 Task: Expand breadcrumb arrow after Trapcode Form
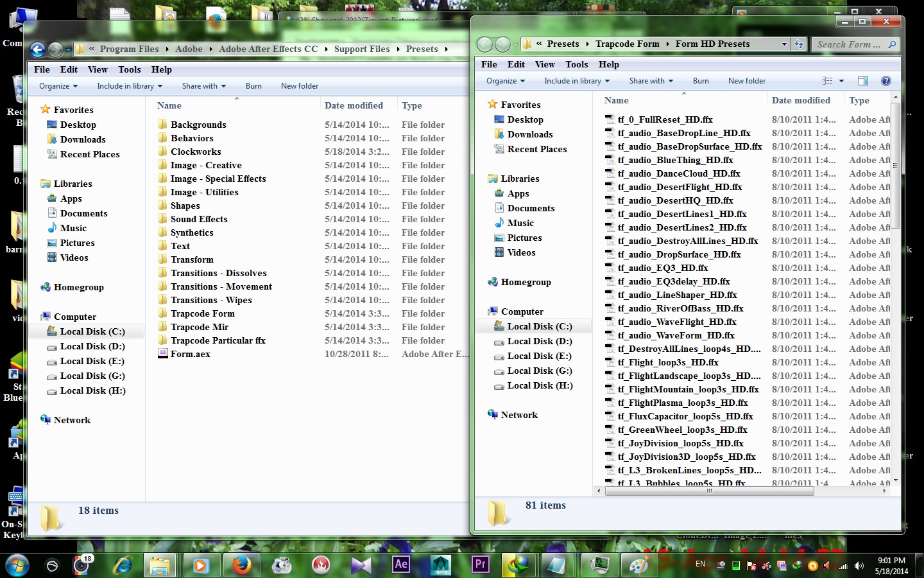point(668,44)
